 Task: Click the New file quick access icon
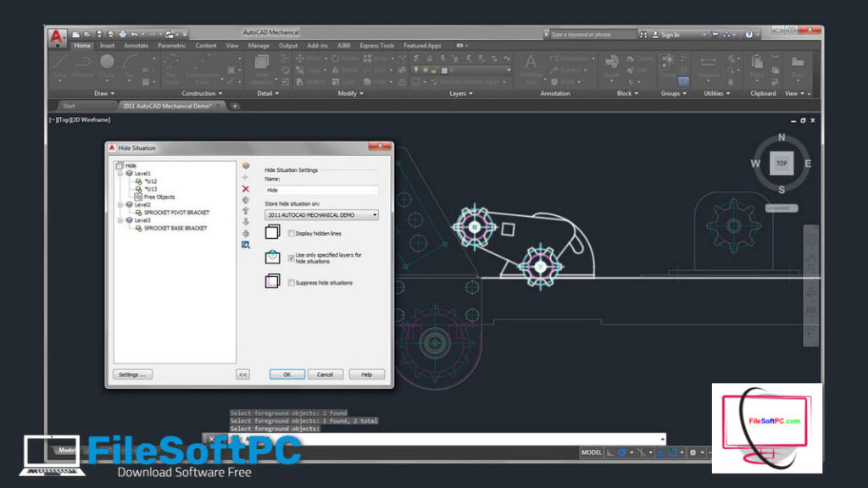(x=75, y=34)
